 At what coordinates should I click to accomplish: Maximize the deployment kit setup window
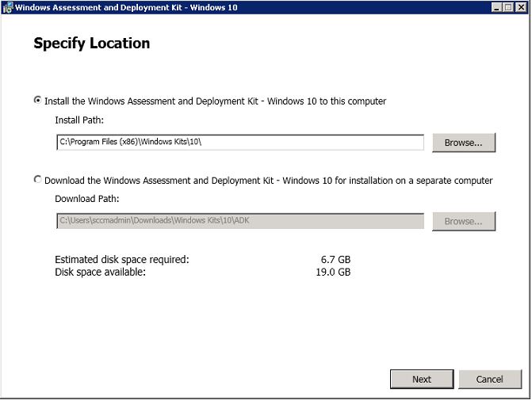tap(508, 8)
